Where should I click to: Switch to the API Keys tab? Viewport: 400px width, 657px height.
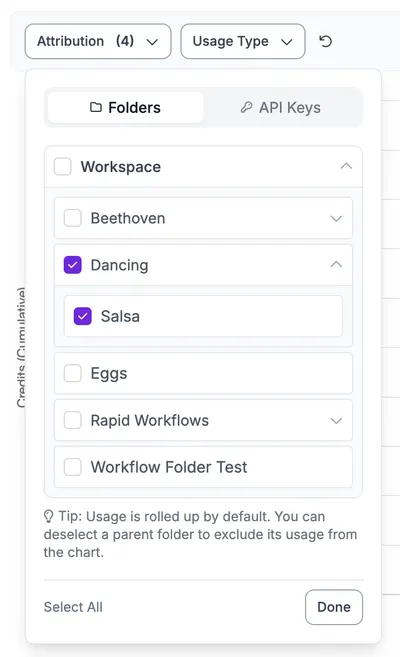281,107
